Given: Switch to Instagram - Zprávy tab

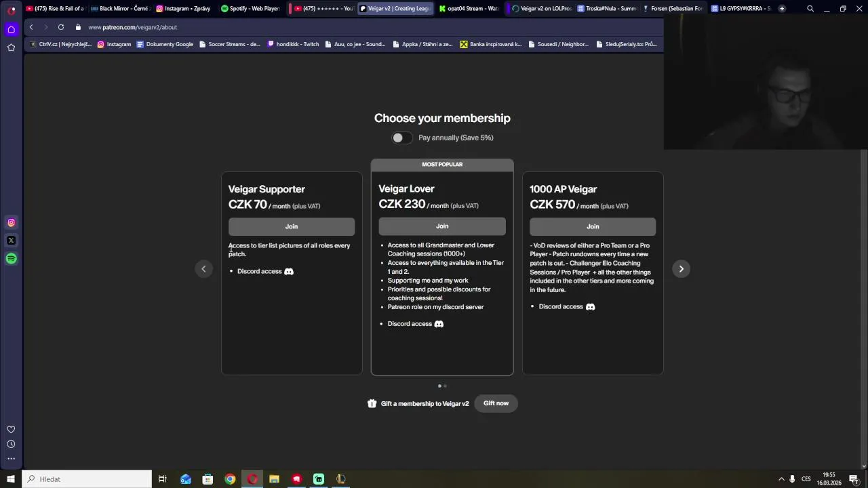Looking at the screenshot, I should pos(184,9).
